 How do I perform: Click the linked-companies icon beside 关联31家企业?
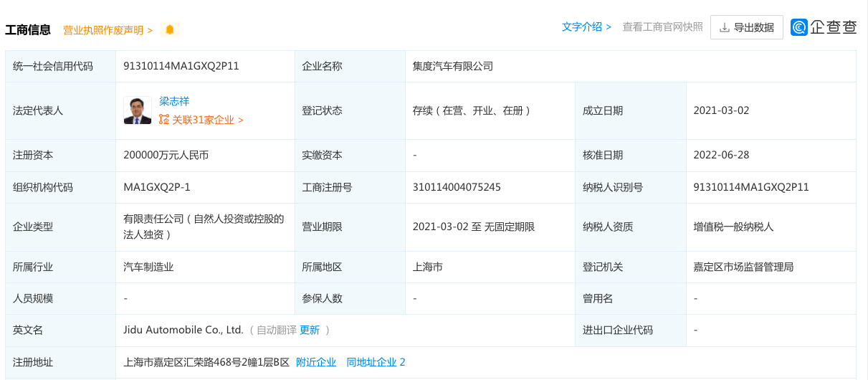pos(164,120)
